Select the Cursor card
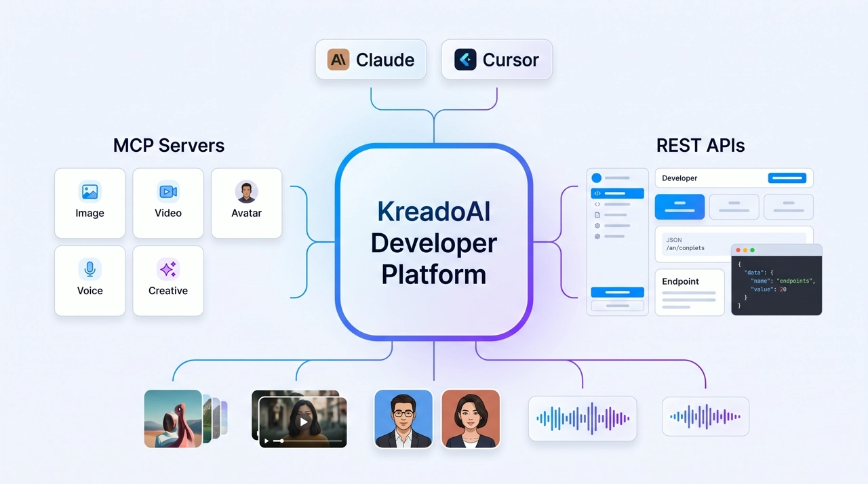The width and height of the screenshot is (868, 484). 496,60
